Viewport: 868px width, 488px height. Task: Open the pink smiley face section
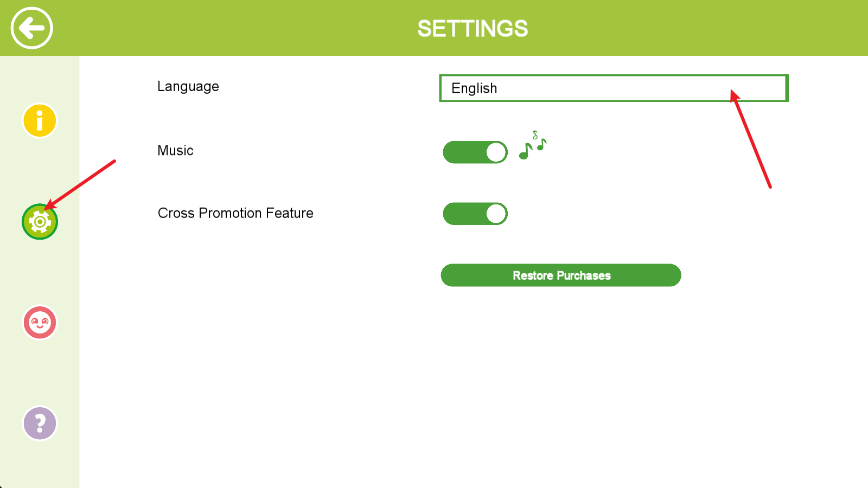pos(40,323)
